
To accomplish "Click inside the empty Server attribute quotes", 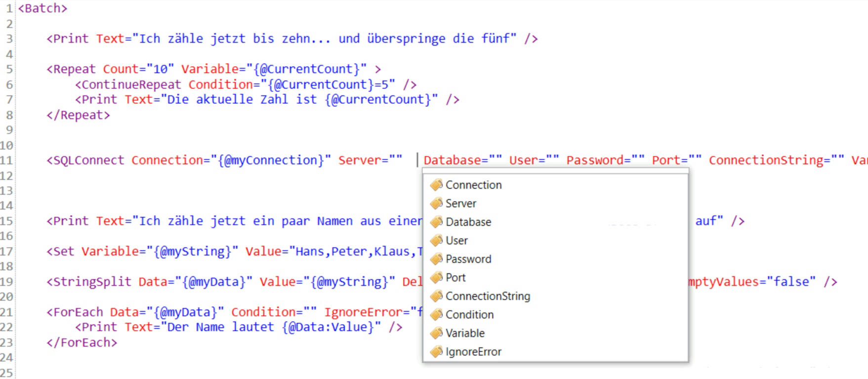I will [x=396, y=161].
